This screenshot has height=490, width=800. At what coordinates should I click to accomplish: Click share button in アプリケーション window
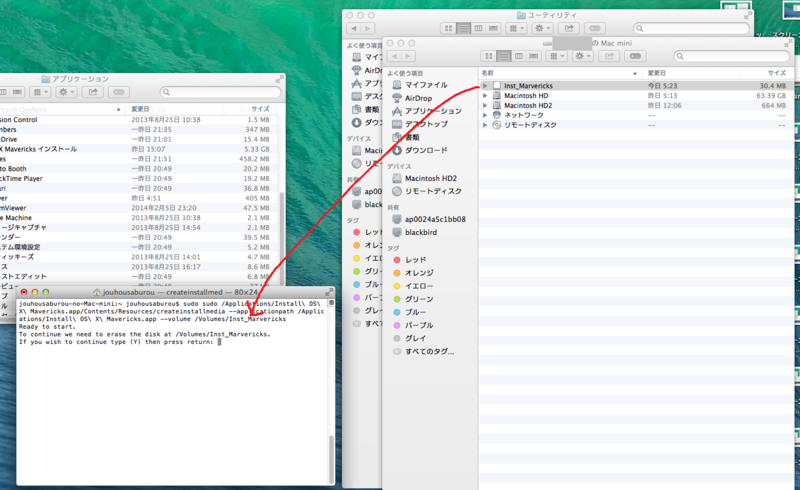coord(93,92)
